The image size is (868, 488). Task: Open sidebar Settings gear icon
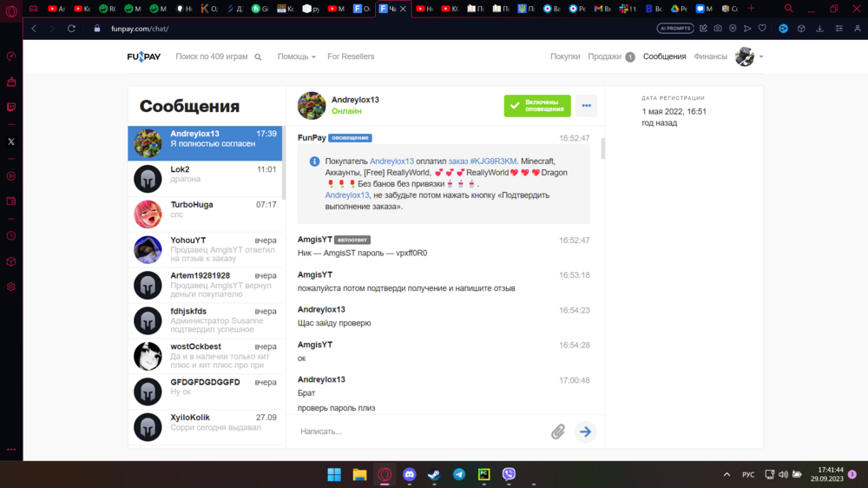pos(11,287)
